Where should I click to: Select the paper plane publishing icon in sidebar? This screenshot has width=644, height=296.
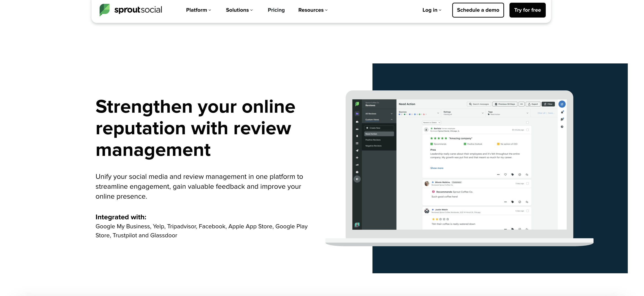tap(357, 150)
